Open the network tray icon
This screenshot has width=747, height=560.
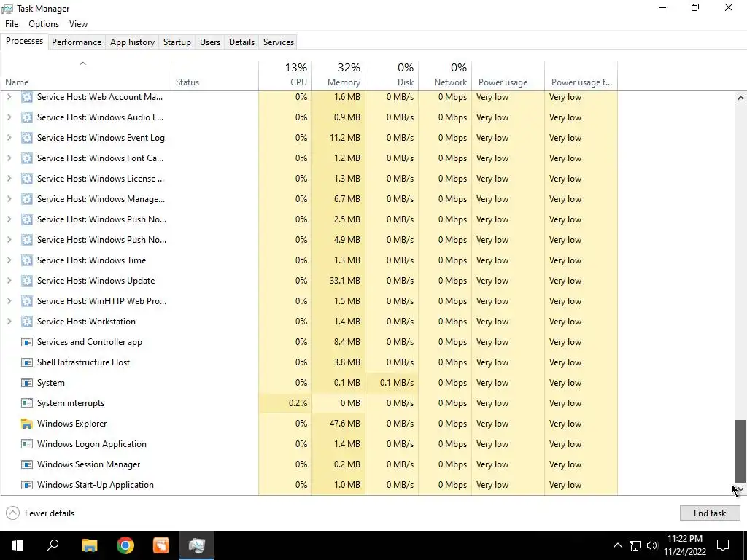pos(635,545)
